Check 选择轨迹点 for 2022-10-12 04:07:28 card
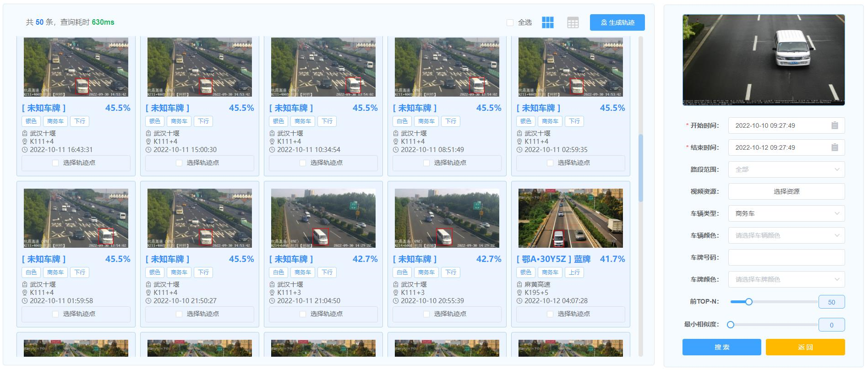 click(550, 314)
